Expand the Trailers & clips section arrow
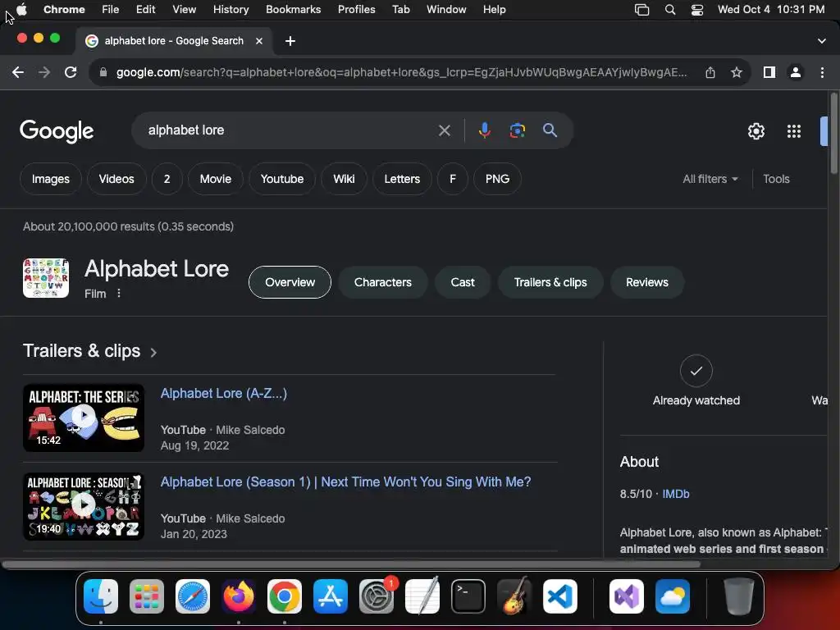Viewport: 840px width, 630px height. 153,352
